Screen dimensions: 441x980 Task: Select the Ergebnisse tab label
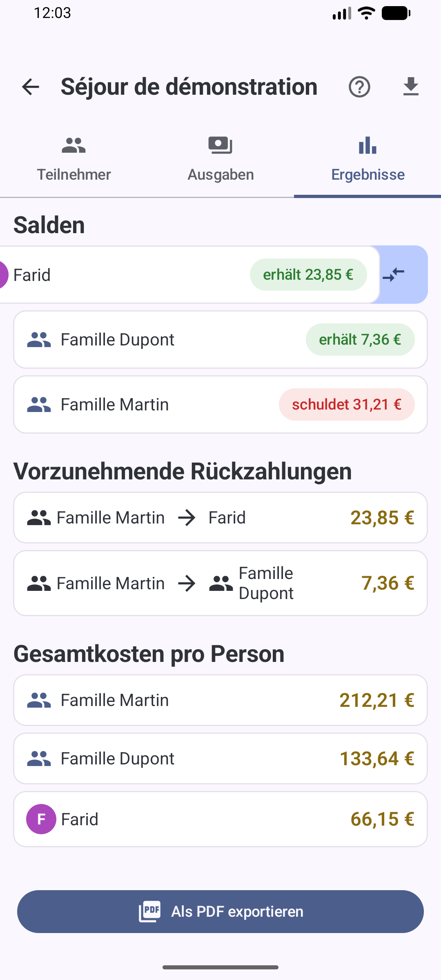point(368,175)
